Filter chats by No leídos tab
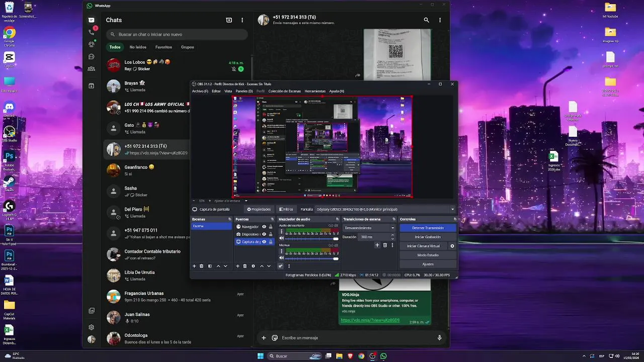644x362 pixels. [x=138, y=47]
